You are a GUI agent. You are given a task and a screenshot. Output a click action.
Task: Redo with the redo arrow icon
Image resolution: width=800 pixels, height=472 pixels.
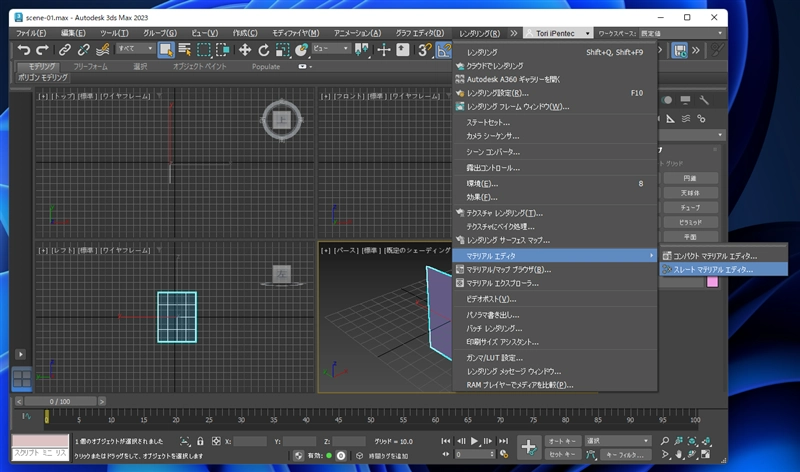(42, 49)
